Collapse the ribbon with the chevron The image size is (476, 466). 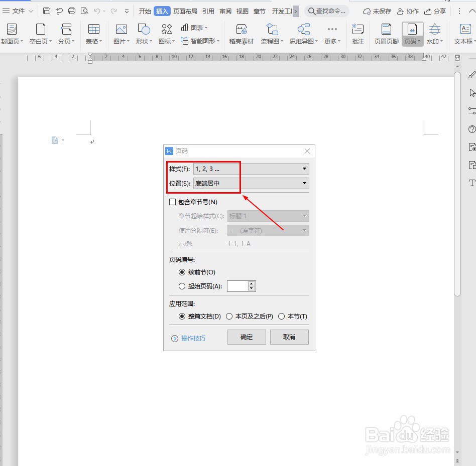click(x=472, y=11)
